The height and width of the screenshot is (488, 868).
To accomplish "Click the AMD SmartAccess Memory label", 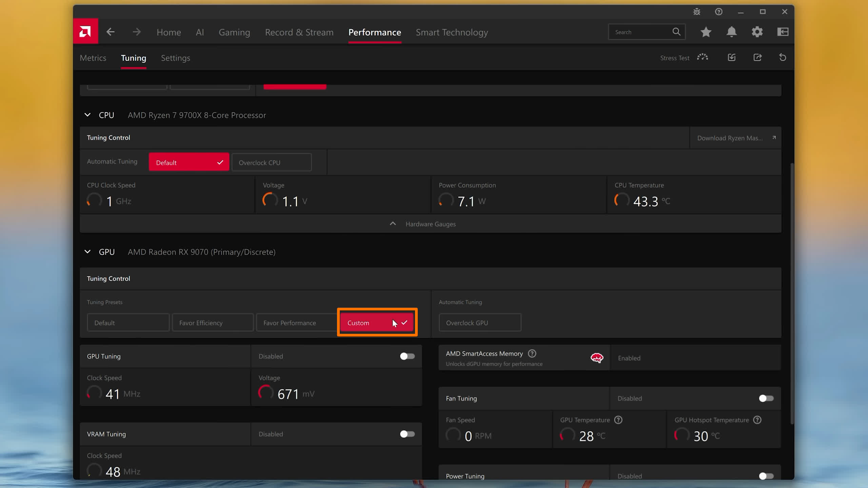I will tap(484, 353).
